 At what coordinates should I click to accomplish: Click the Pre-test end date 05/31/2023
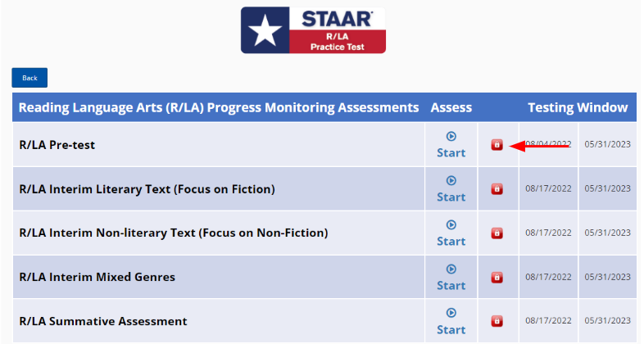pos(607,144)
